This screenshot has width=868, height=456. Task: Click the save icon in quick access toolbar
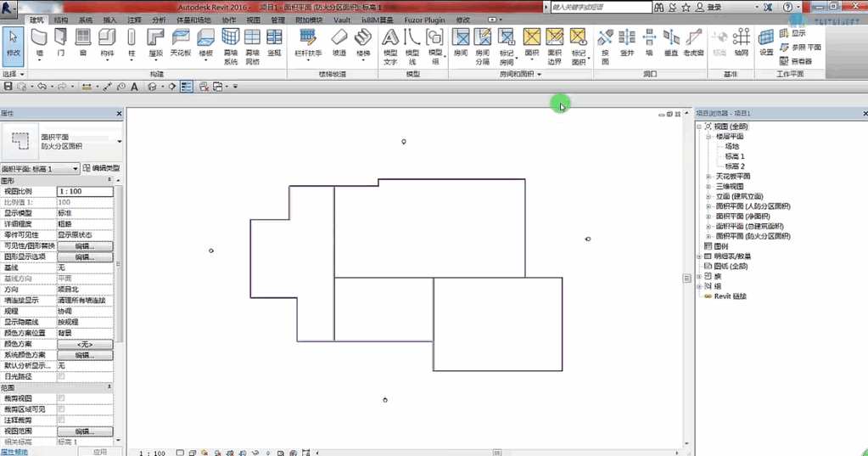pyautogui.click(x=8, y=87)
